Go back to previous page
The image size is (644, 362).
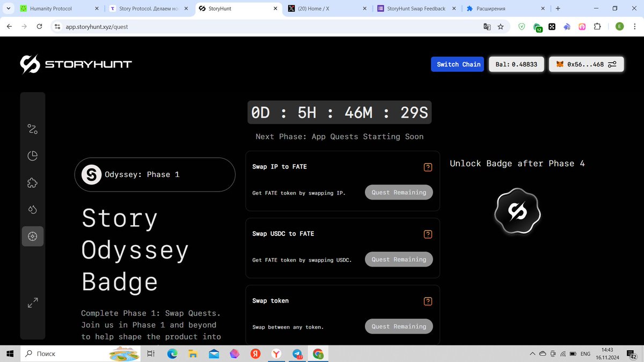click(x=9, y=26)
